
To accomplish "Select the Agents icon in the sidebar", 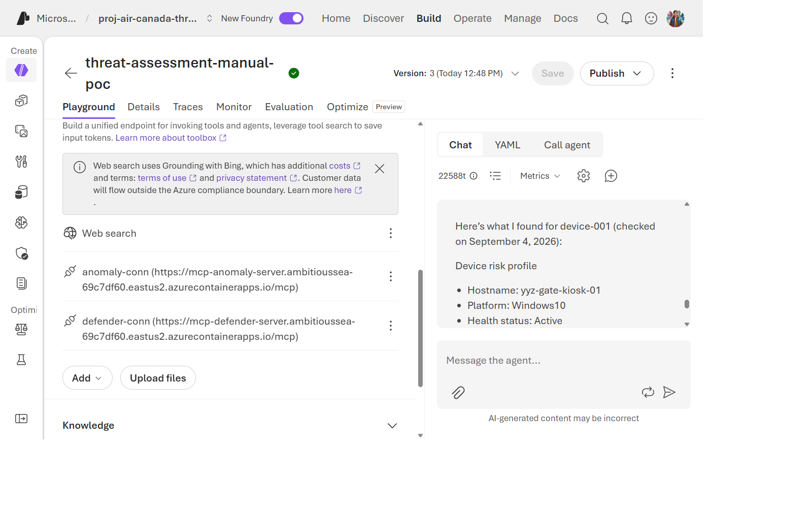I will [21, 70].
